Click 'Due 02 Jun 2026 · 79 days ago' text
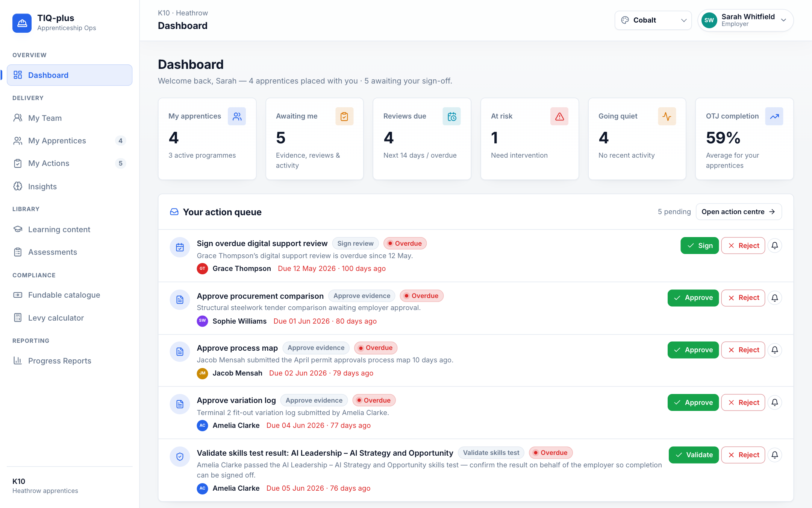 pos(321,373)
